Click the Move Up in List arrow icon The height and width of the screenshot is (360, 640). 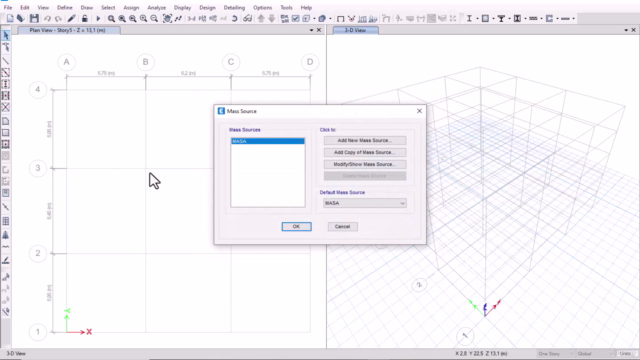[261, 18]
